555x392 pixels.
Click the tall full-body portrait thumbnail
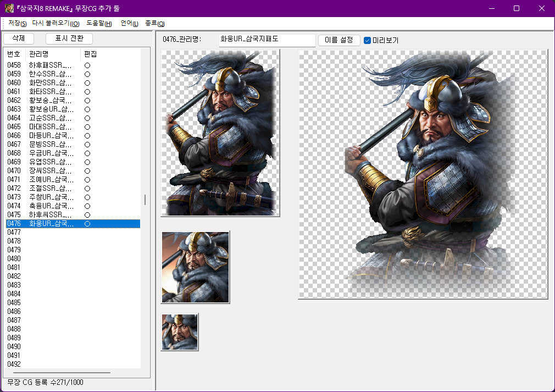pyautogui.click(x=220, y=133)
